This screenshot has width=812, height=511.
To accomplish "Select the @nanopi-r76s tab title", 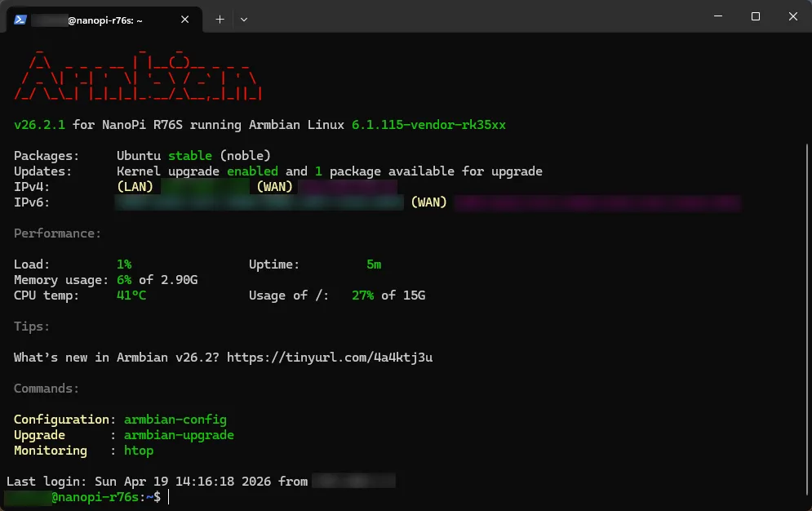I will coord(105,20).
